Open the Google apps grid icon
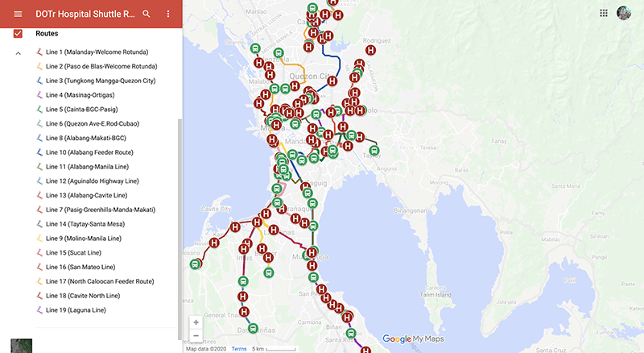644x353 pixels. point(603,13)
